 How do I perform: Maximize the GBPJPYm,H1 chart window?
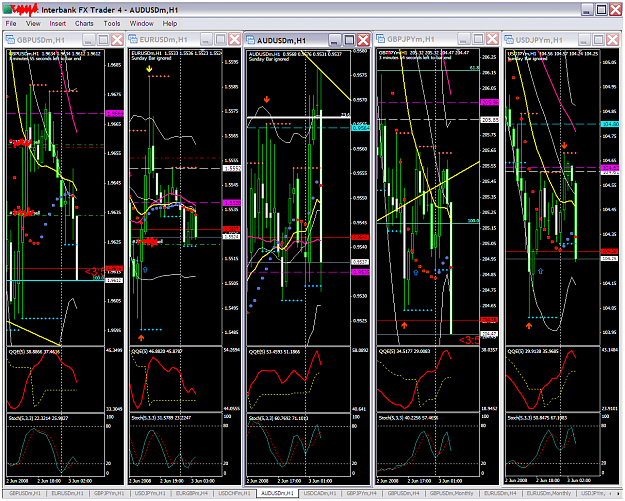(x=478, y=39)
